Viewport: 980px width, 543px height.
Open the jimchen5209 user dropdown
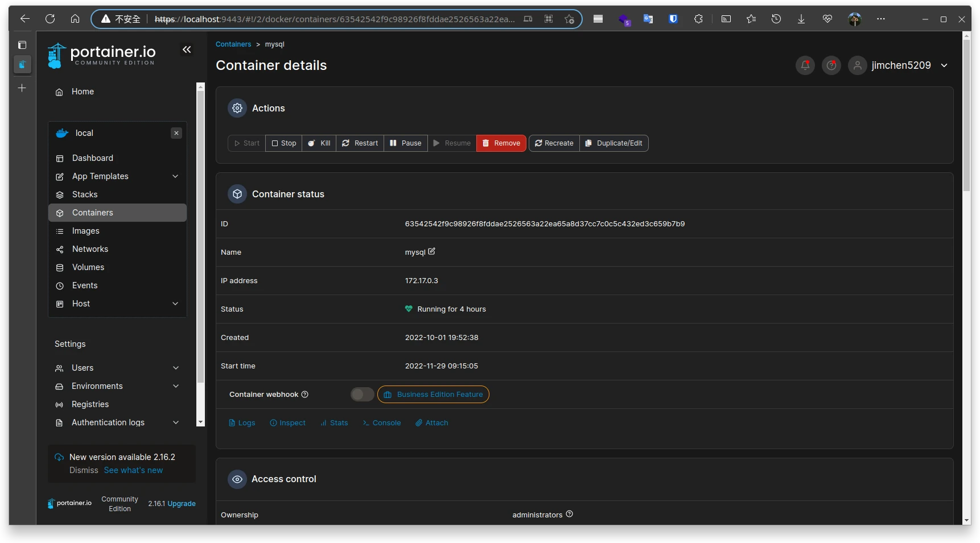tap(901, 65)
